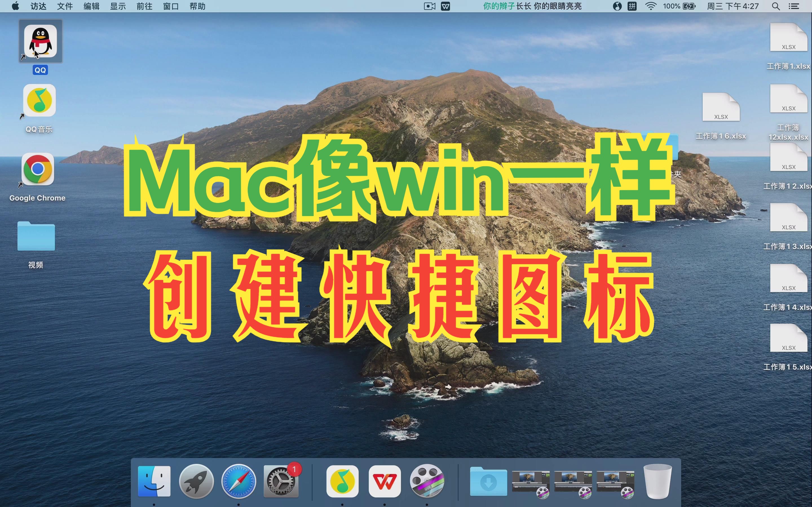Launch Launchpad rocket from Dock
The height and width of the screenshot is (507, 812).
pyautogui.click(x=196, y=481)
